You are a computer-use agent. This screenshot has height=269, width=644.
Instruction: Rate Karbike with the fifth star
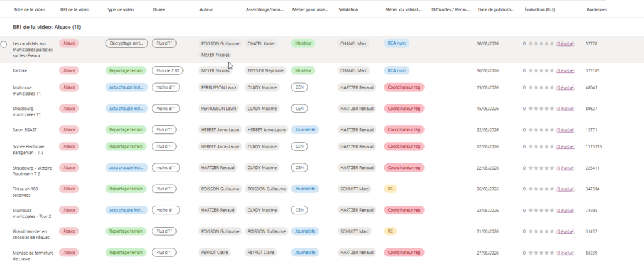552,71
